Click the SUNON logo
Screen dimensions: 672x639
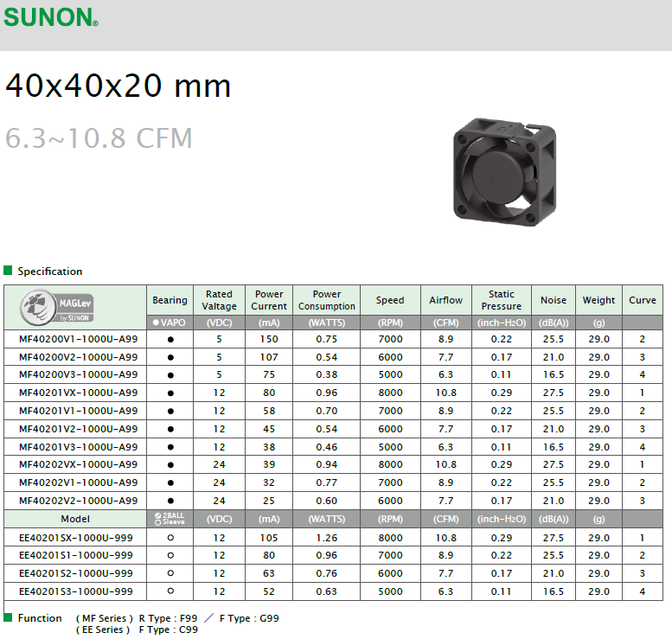[x=51, y=17]
